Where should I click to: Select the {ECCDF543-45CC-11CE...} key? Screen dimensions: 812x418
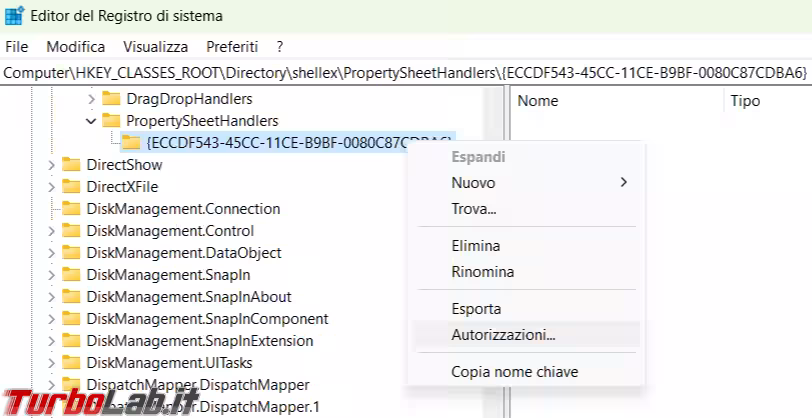pyautogui.click(x=299, y=142)
